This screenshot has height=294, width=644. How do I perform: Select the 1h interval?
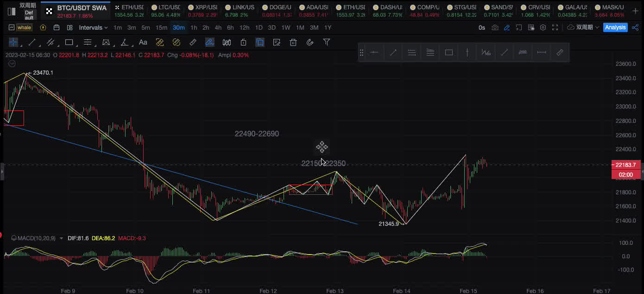(x=194, y=27)
